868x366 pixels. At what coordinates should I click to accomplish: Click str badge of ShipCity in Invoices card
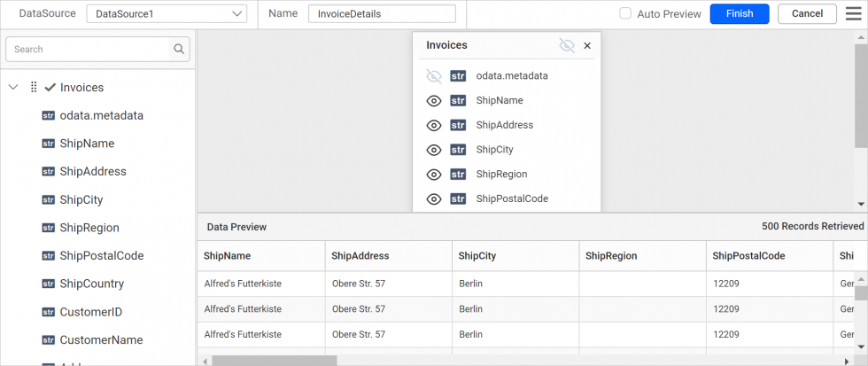click(458, 150)
